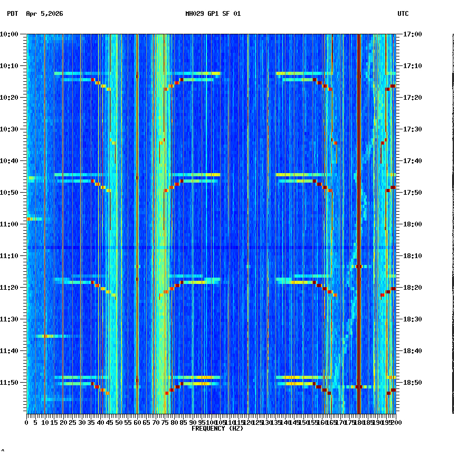Viewport: 476px width, 456px height.
Task: Click the small mark at the bottom-left corner
Action: tap(5, 451)
